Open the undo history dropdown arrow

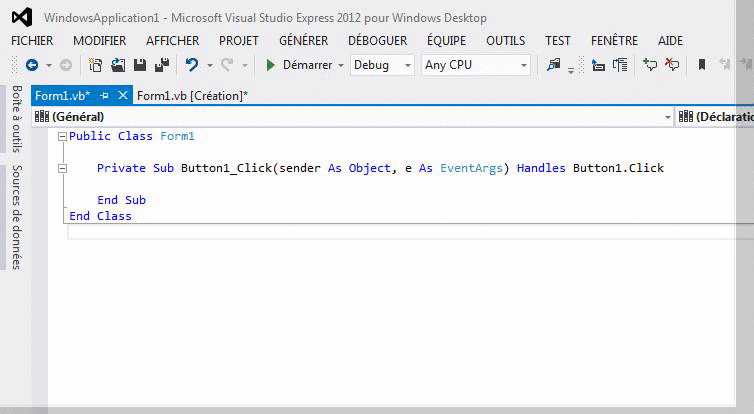tap(210, 65)
